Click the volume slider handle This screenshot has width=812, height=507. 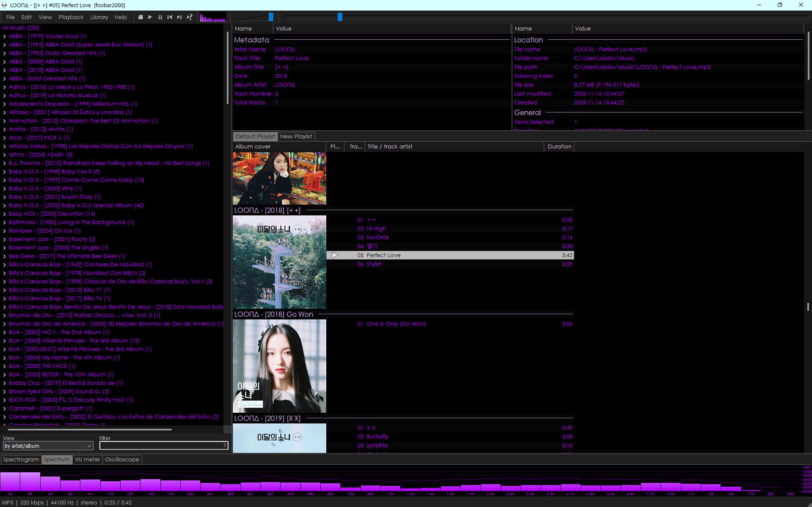271,17
